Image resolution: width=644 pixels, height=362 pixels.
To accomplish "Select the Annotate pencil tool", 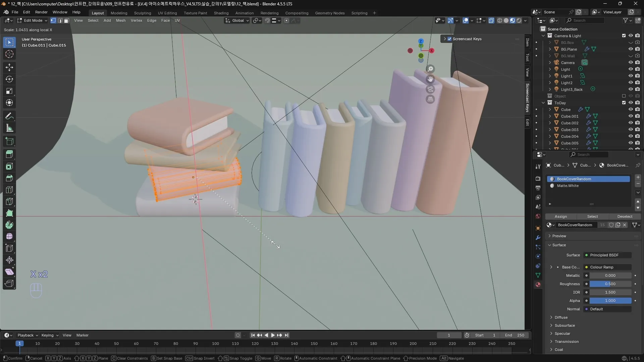I will 9,116.
